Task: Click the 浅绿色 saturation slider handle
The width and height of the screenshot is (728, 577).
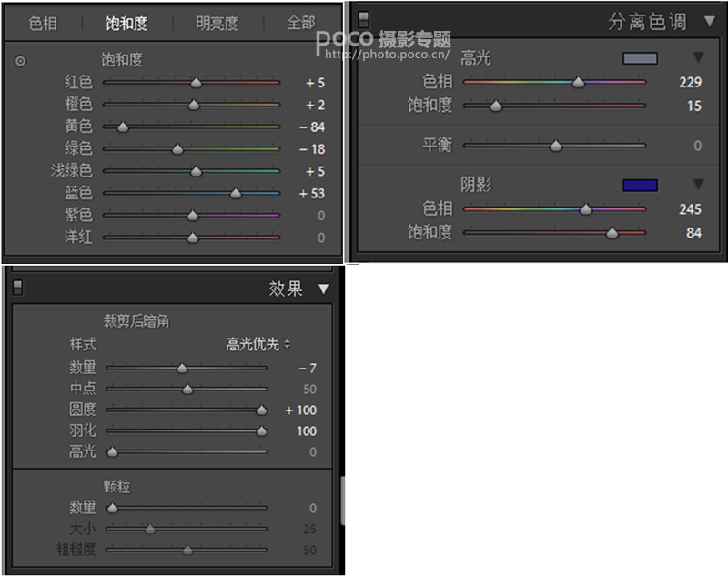Action: 197,172
